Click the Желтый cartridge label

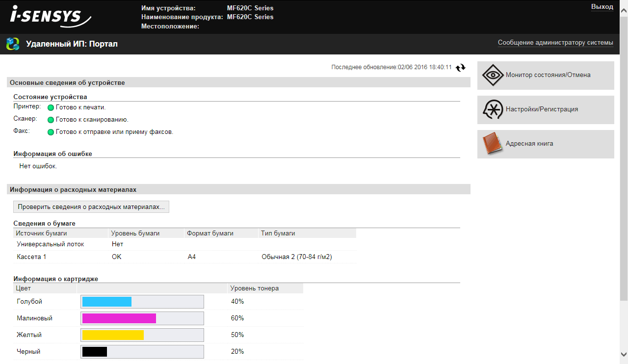(x=29, y=335)
